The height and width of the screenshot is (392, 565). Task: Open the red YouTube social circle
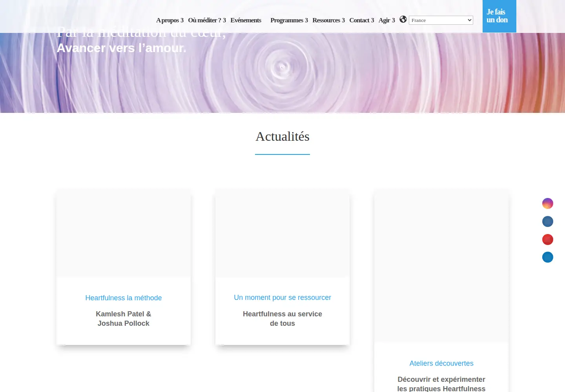[548, 240]
